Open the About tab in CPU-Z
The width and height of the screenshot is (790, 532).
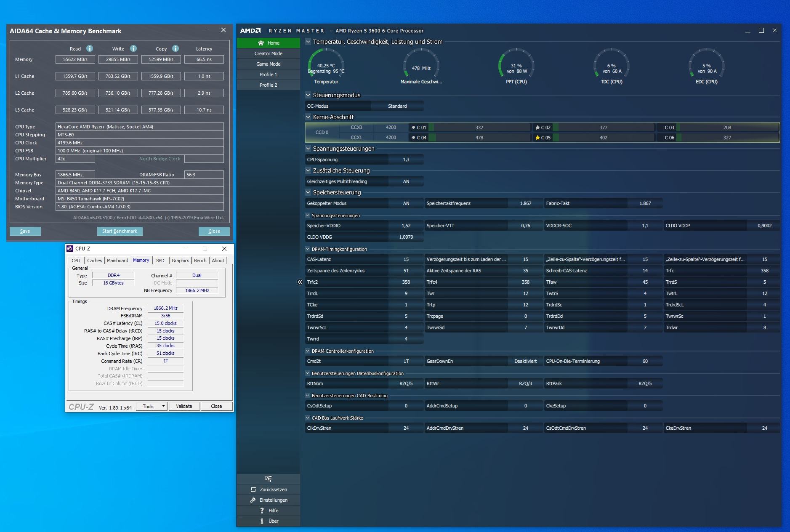coord(218,261)
